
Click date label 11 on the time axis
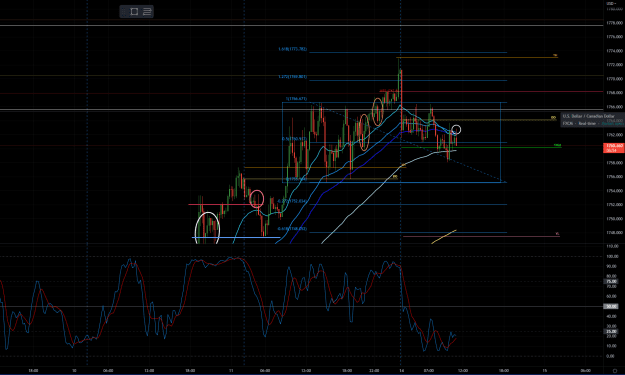click(231, 371)
